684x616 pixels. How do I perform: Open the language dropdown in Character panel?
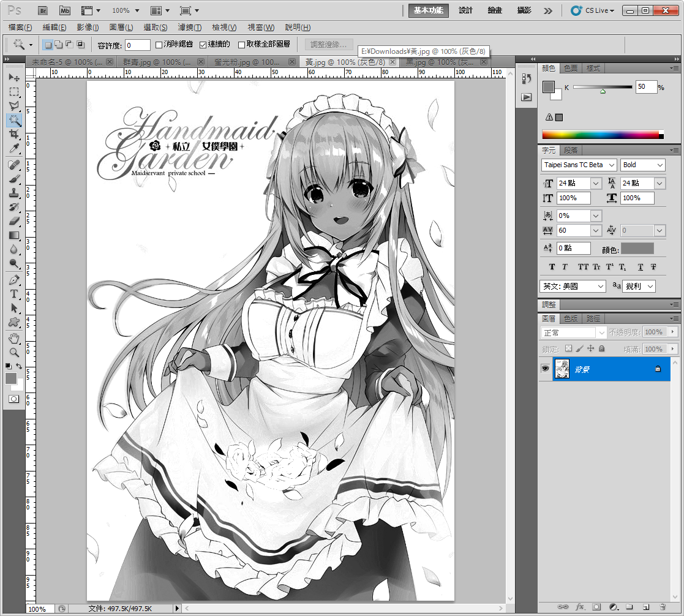[573, 286]
